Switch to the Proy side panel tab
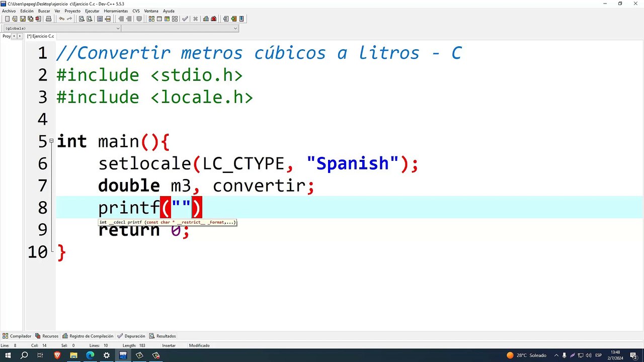Viewport: 644px width, 362px height. tap(7, 36)
